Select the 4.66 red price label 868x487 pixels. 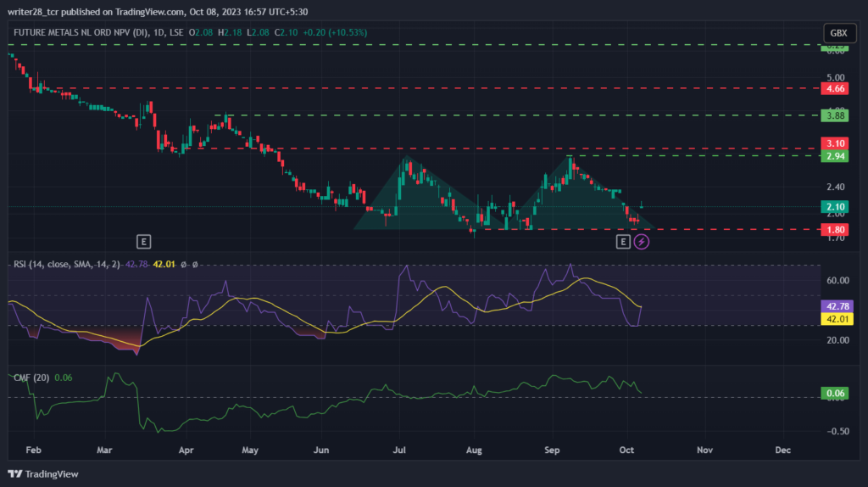(835, 88)
